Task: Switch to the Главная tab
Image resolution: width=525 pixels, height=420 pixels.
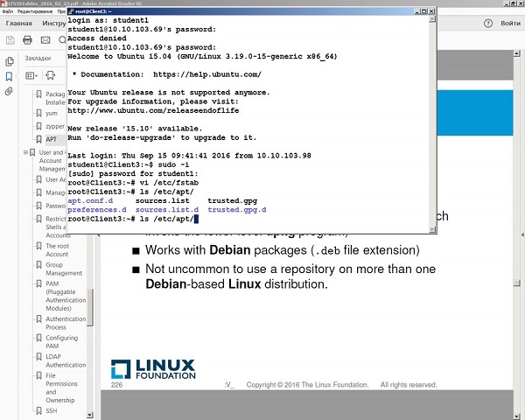Action: pos(18,23)
